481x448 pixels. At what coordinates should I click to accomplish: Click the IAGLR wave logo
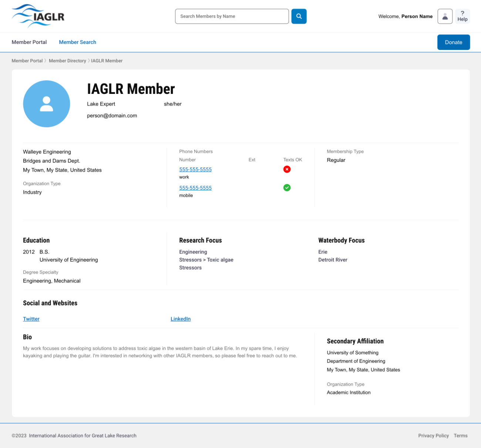(x=37, y=16)
